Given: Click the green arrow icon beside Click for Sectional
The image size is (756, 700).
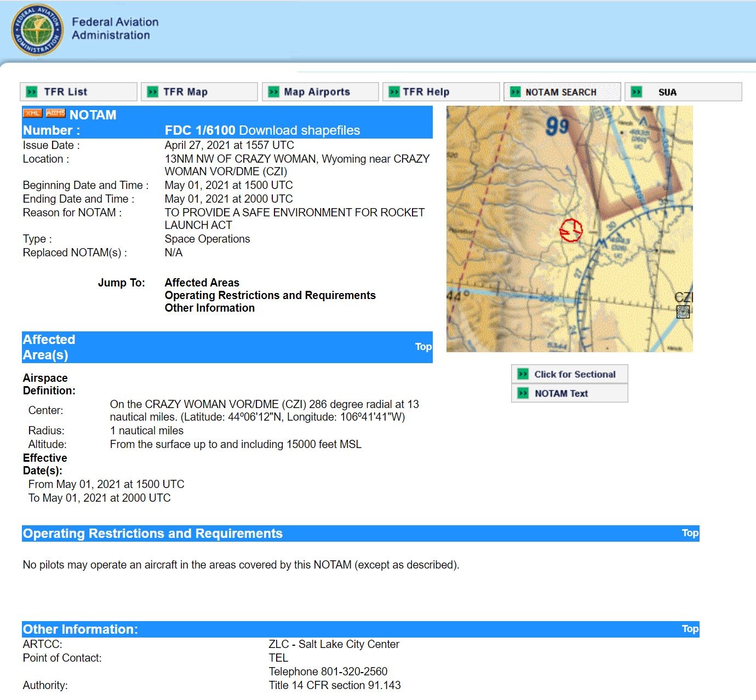Looking at the screenshot, I should coord(523,374).
